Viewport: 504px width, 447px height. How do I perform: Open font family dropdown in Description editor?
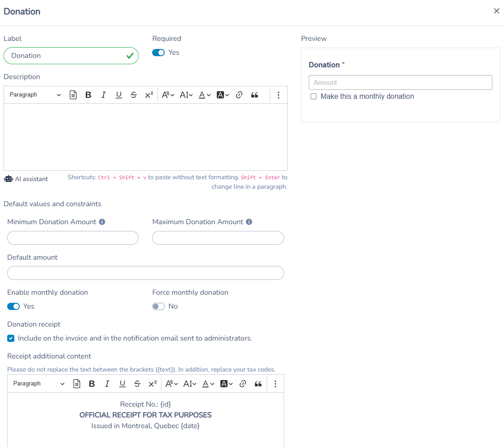point(168,95)
